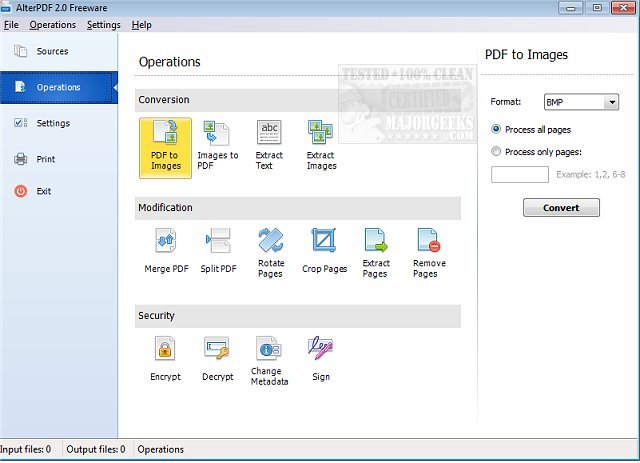Image resolution: width=640 pixels, height=463 pixels.
Task: Select Process only pages radio button
Action: (497, 152)
